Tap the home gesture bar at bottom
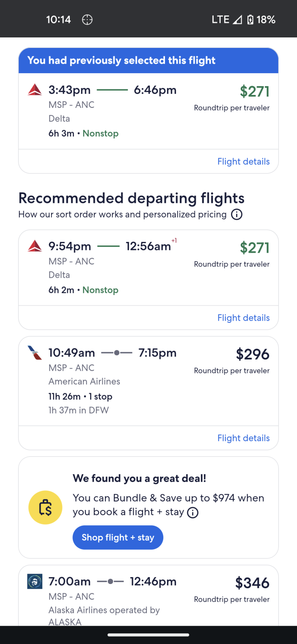This screenshot has width=297, height=644. (x=148, y=635)
